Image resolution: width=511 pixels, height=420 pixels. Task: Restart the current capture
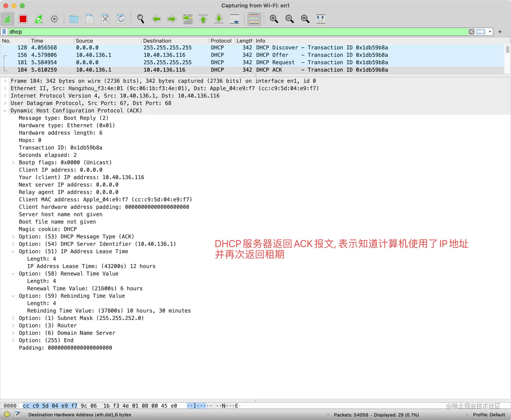pos(39,19)
